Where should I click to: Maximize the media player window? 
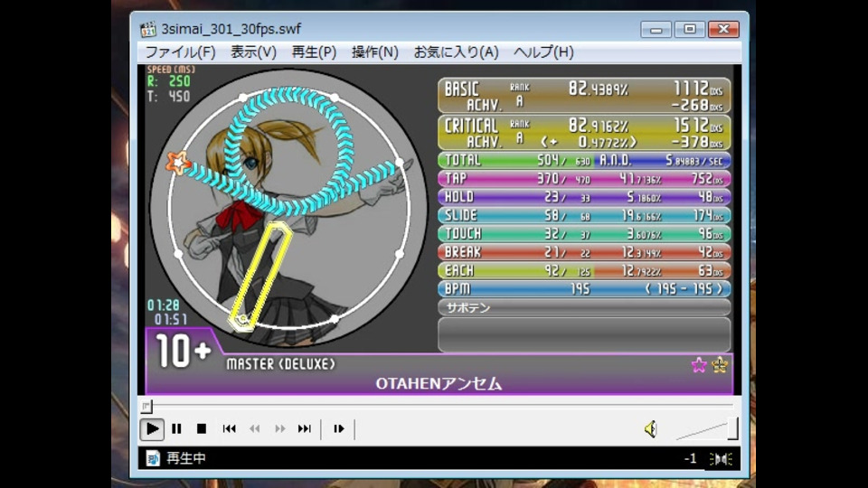pyautogui.click(x=690, y=29)
